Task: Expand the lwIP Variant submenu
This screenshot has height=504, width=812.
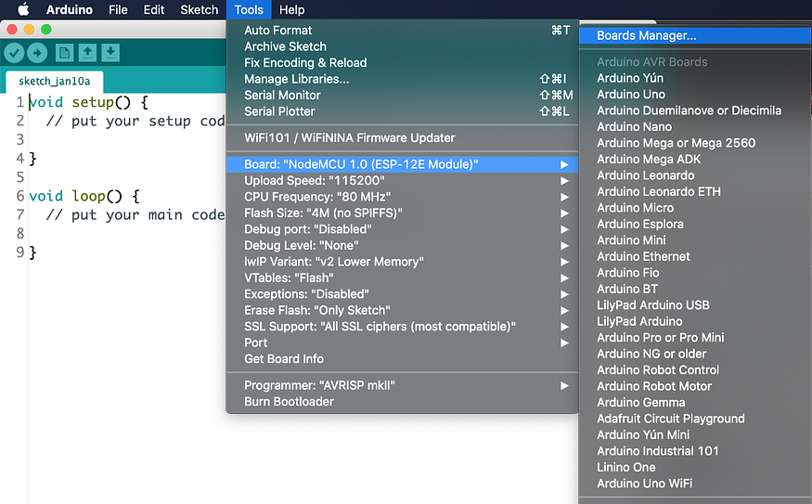Action: click(x=402, y=262)
